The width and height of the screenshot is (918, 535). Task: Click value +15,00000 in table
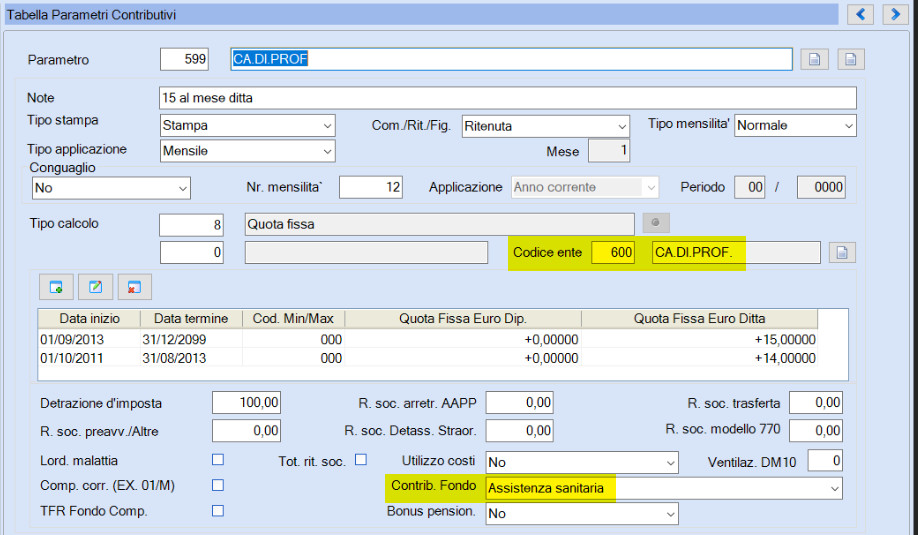point(785,339)
